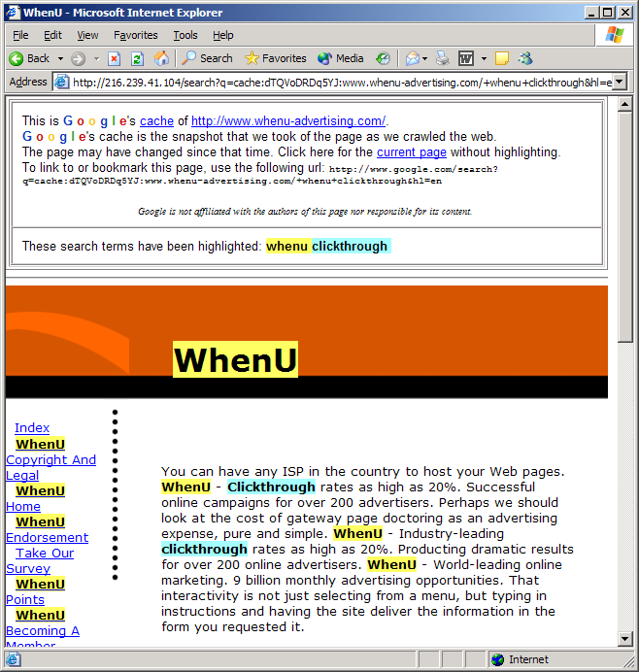Click inside the Address URL field
This screenshot has height=672, width=639.
click(x=342, y=82)
